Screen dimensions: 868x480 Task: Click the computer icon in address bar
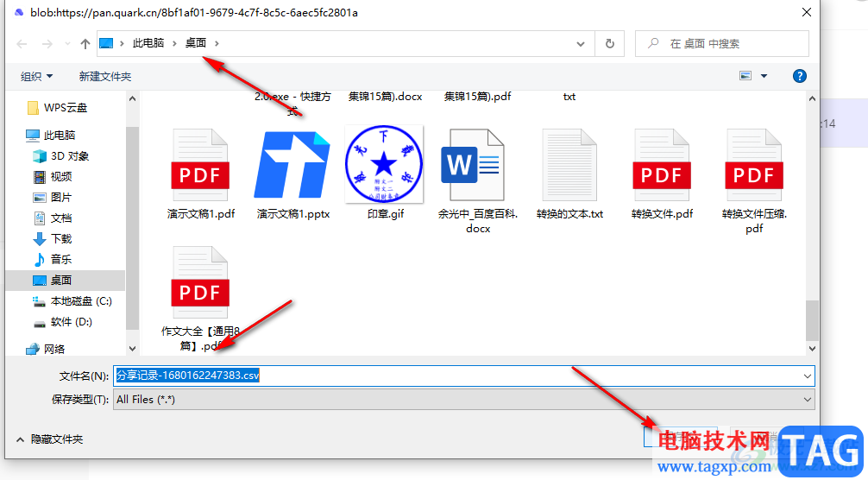[106, 43]
